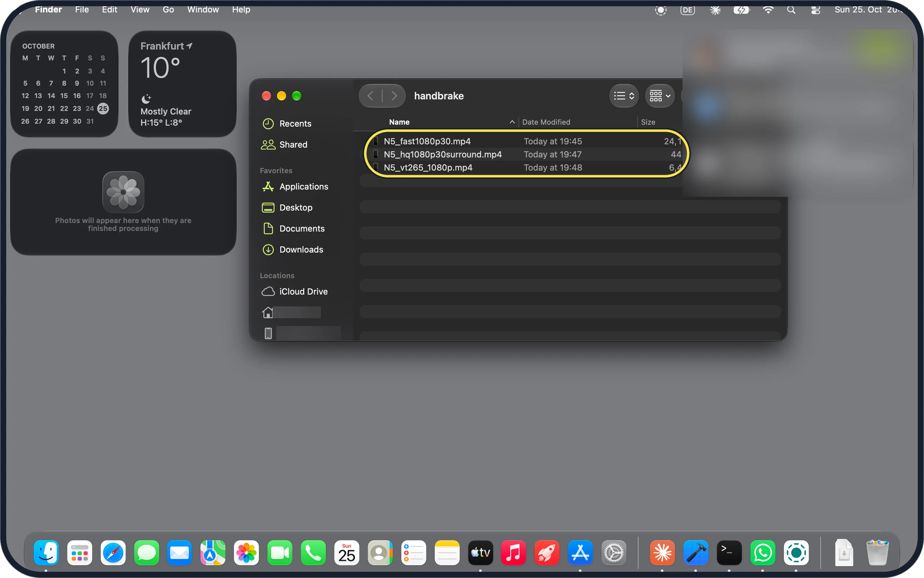
Task: Open the Edit menu
Action: click(109, 10)
